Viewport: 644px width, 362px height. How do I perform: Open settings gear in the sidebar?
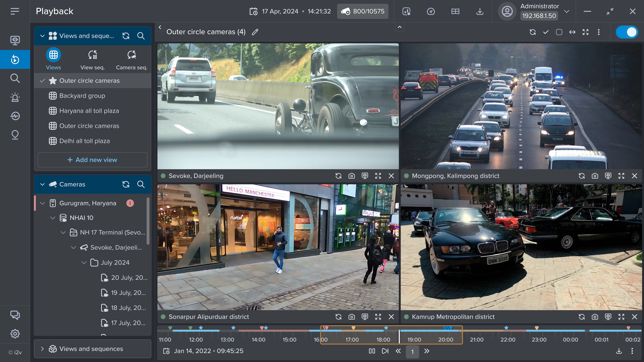[x=15, y=334]
